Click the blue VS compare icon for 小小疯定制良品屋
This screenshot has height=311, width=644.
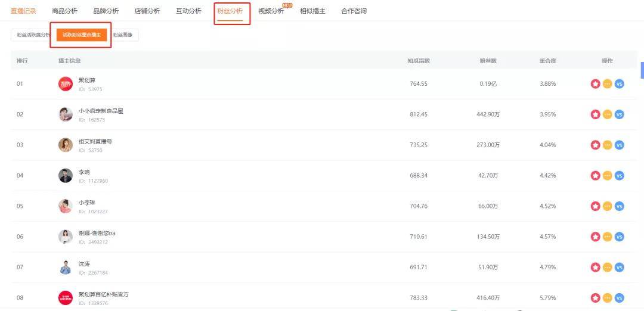[x=619, y=114]
